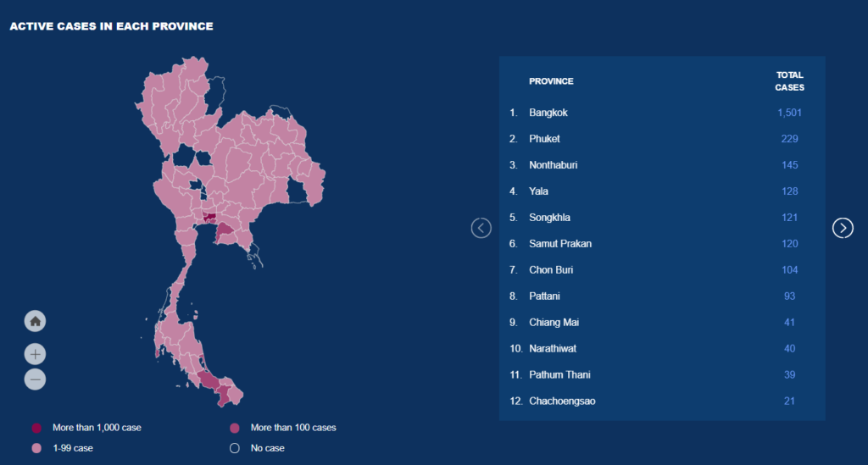Click Bangkok's dark region on the map
868x465 pixels.
tap(209, 218)
